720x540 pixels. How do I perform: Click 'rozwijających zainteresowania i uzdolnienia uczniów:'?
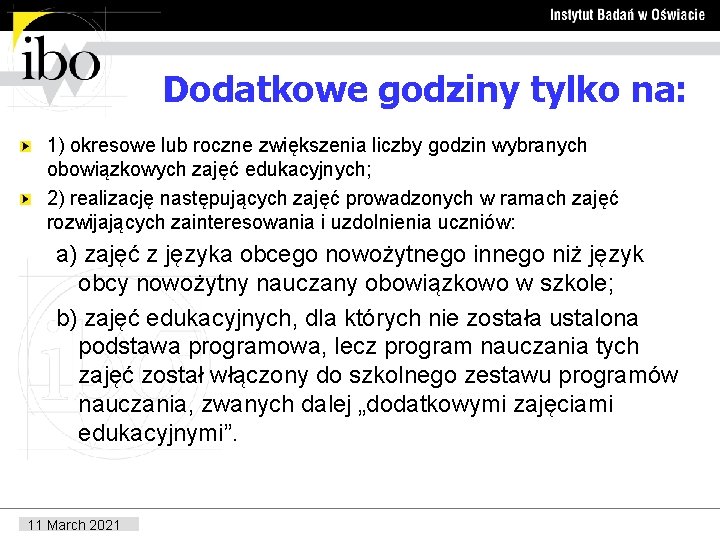(281, 223)
